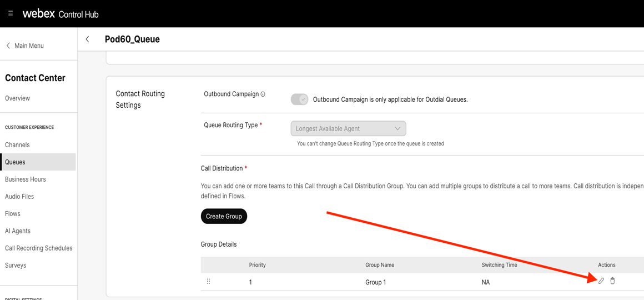
Task: Click the Main Menu back chevron
Action: tap(8, 46)
